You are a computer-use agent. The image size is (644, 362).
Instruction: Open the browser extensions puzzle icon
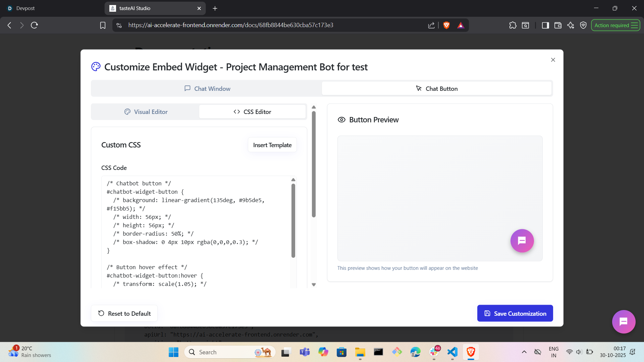coord(513,25)
